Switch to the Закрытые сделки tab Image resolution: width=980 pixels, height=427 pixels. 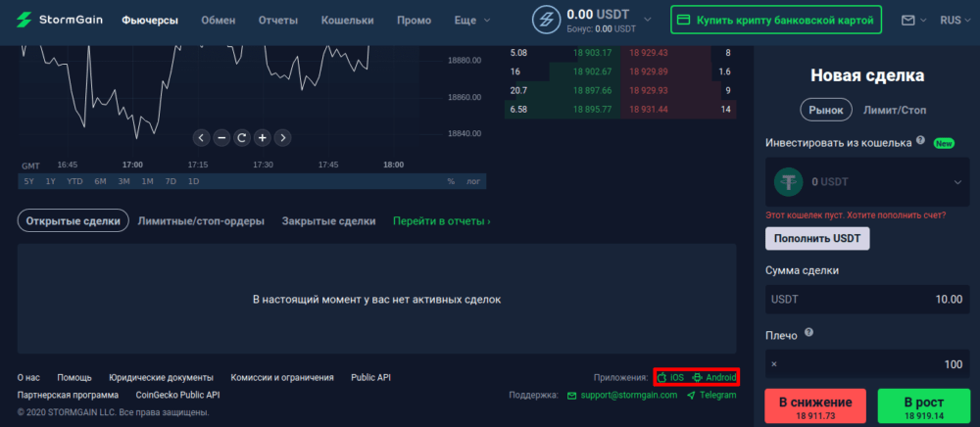point(328,221)
